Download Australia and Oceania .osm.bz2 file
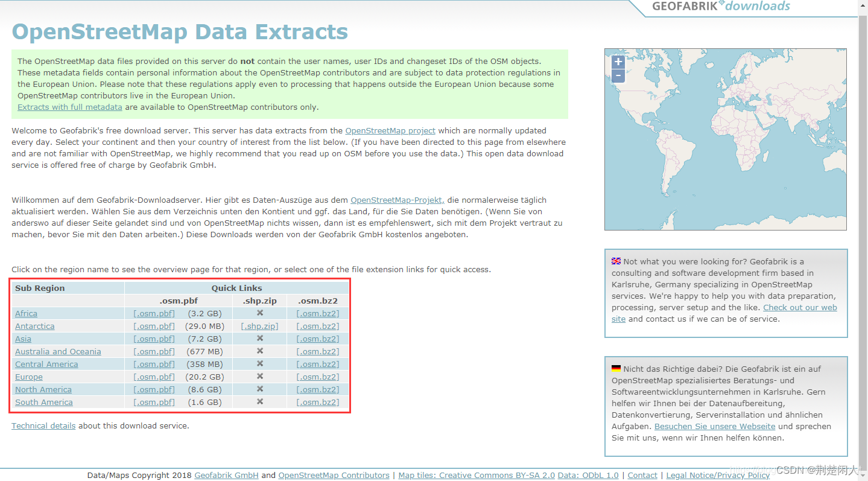Image resolution: width=868 pixels, height=481 pixels. click(318, 351)
